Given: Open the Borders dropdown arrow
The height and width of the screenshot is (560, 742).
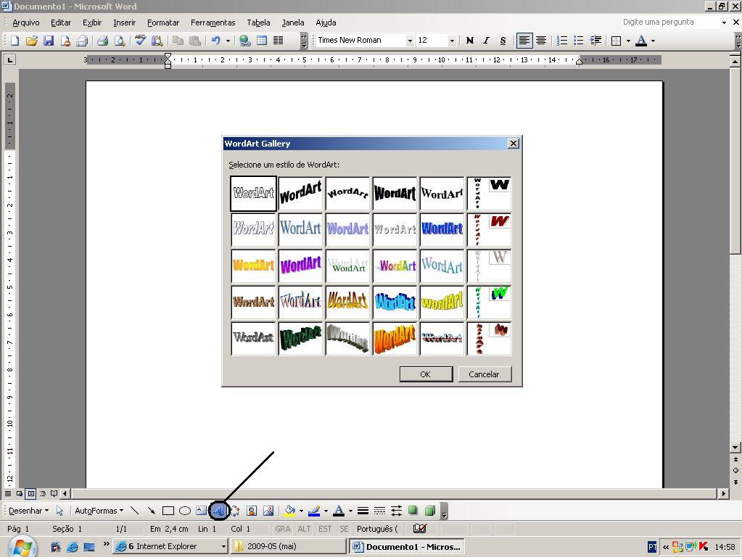Looking at the screenshot, I should 628,41.
